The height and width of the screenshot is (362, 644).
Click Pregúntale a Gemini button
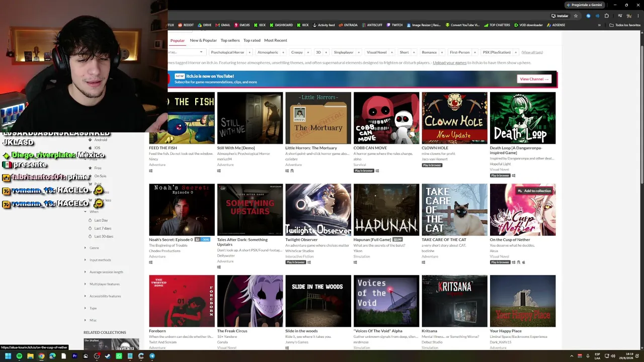point(584,5)
